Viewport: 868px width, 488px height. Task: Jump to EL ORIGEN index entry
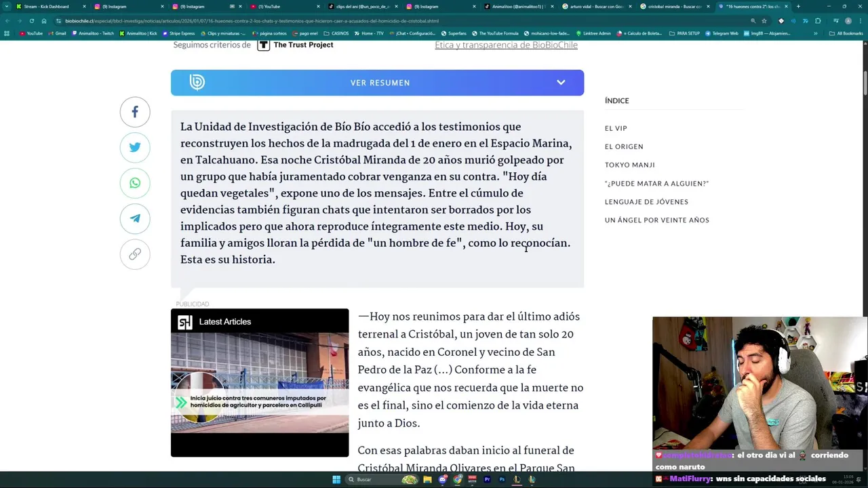coord(624,146)
